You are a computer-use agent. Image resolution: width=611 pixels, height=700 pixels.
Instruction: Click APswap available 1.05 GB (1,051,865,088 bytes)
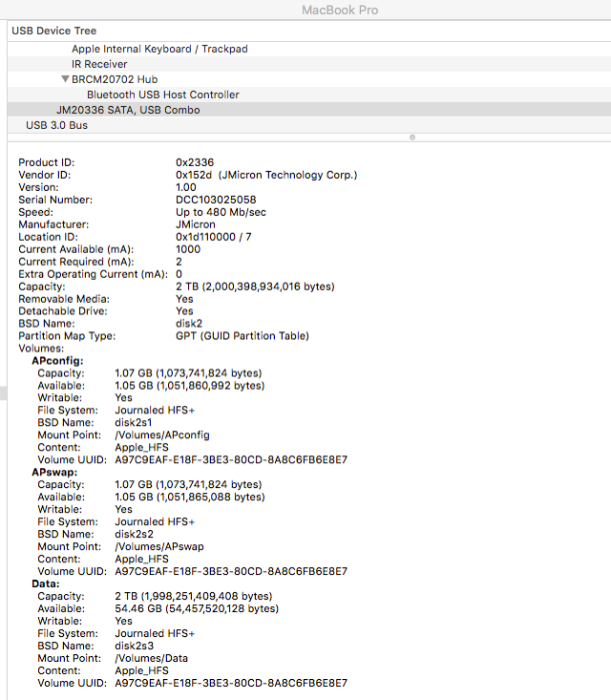190,498
